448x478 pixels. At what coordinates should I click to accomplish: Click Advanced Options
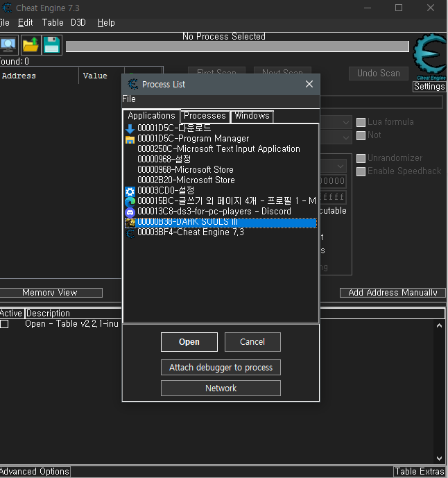[x=35, y=471]
